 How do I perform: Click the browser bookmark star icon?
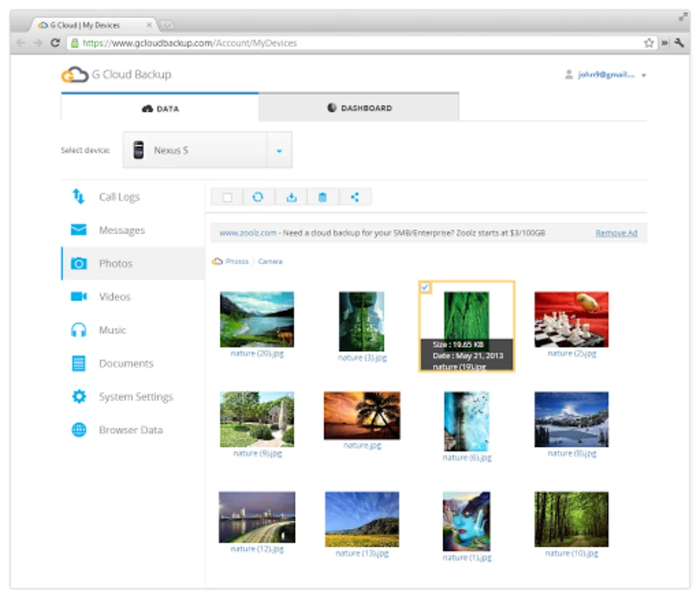pyautogui.click(x=648, y=43)
